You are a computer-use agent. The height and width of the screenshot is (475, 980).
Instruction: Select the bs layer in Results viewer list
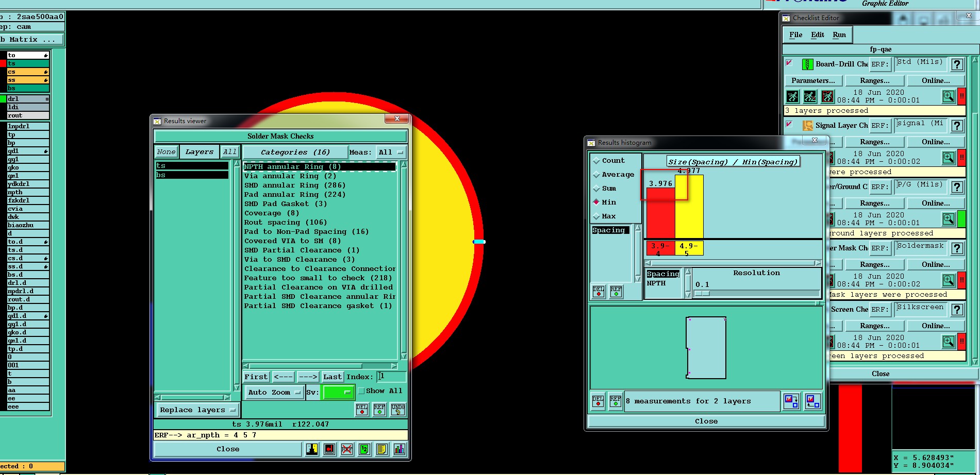[192, 175]
